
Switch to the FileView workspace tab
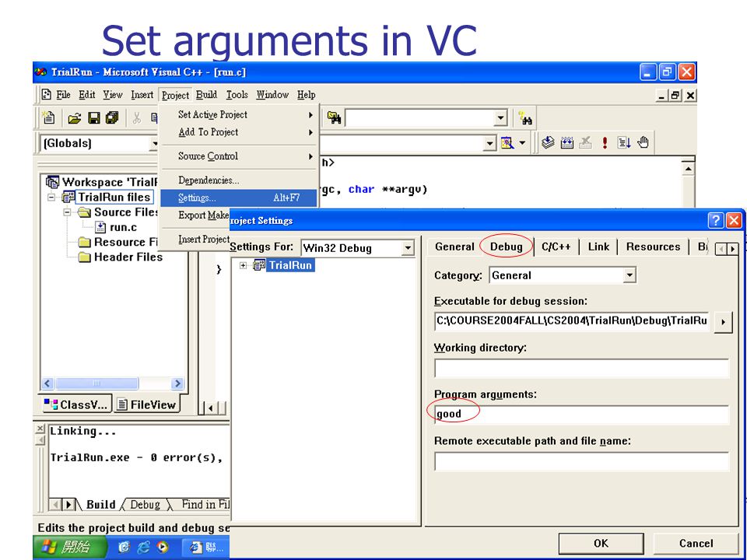pyautogui.click(x=147, y=404)
